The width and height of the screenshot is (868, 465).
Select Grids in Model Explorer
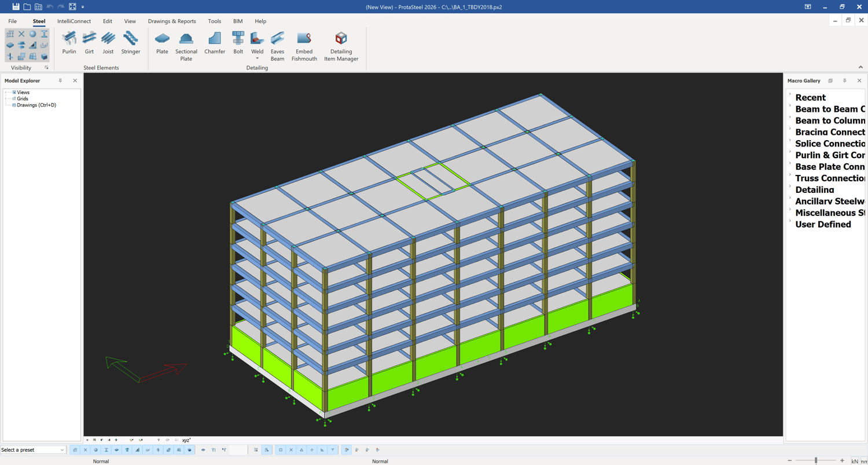[x=23, y=98]
